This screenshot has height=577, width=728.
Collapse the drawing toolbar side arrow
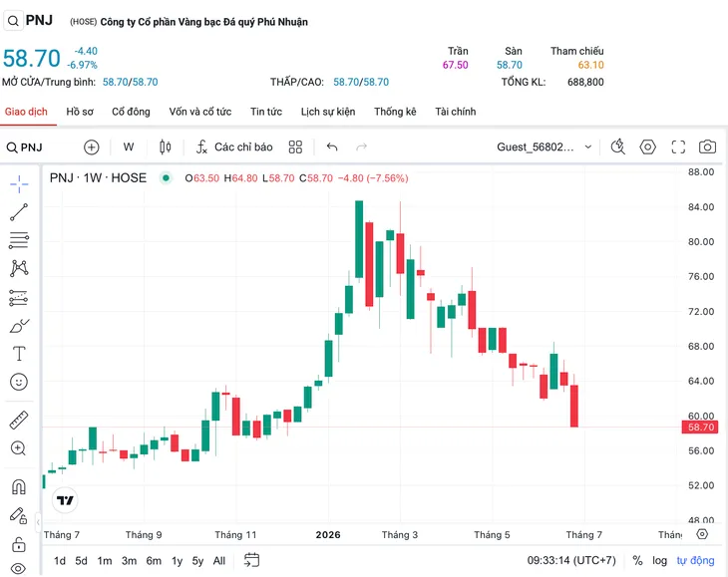(38, 522)
